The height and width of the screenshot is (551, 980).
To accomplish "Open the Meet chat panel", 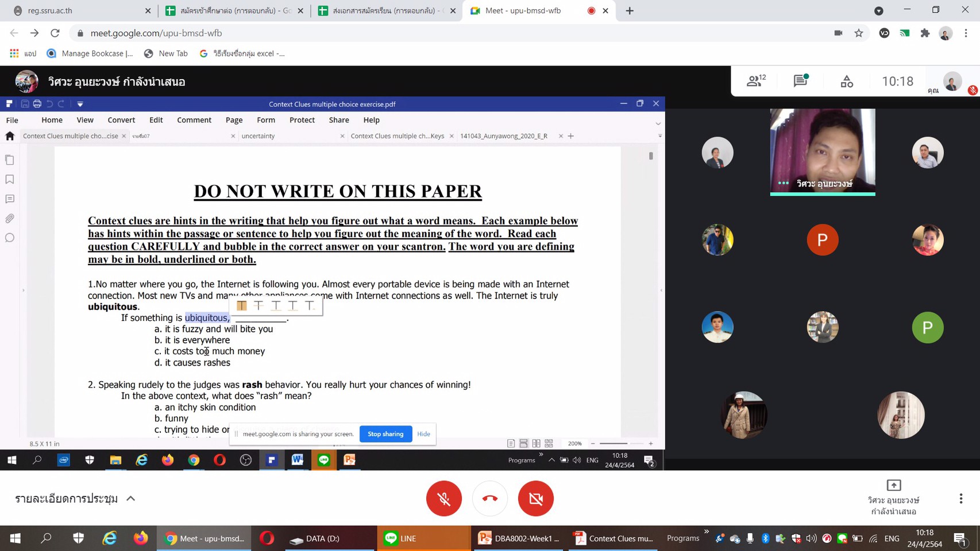I will point(800,81).
